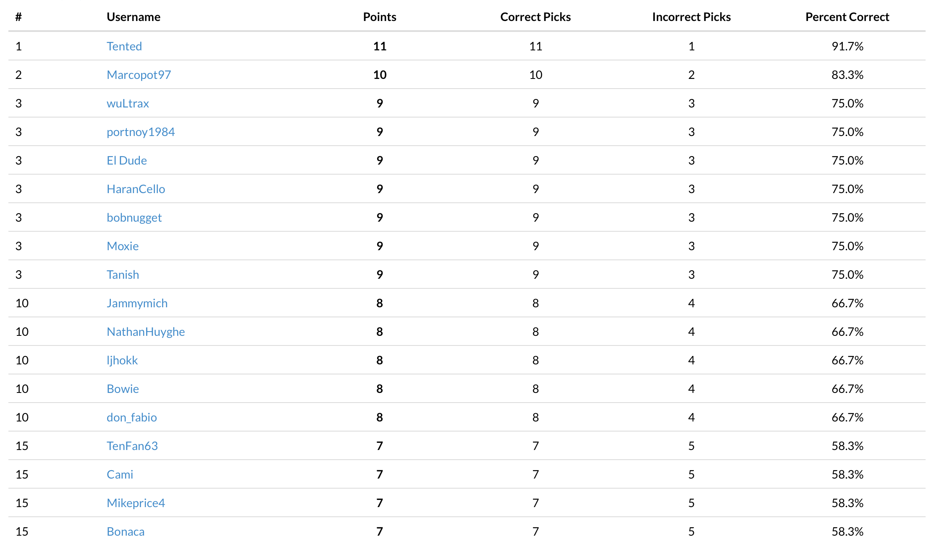Select the ljhokk user link
The image size is (934, 560).
(x=122, y=360)
